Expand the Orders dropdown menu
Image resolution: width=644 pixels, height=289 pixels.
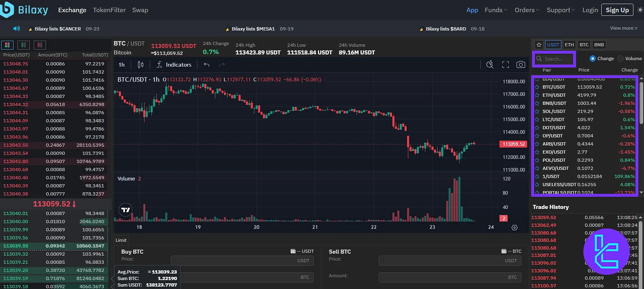click(x=526, y=10)
